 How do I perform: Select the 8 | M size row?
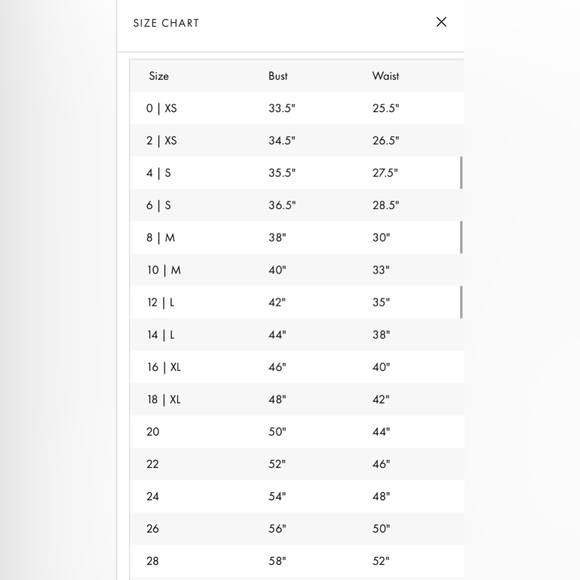tap(297, 237)
